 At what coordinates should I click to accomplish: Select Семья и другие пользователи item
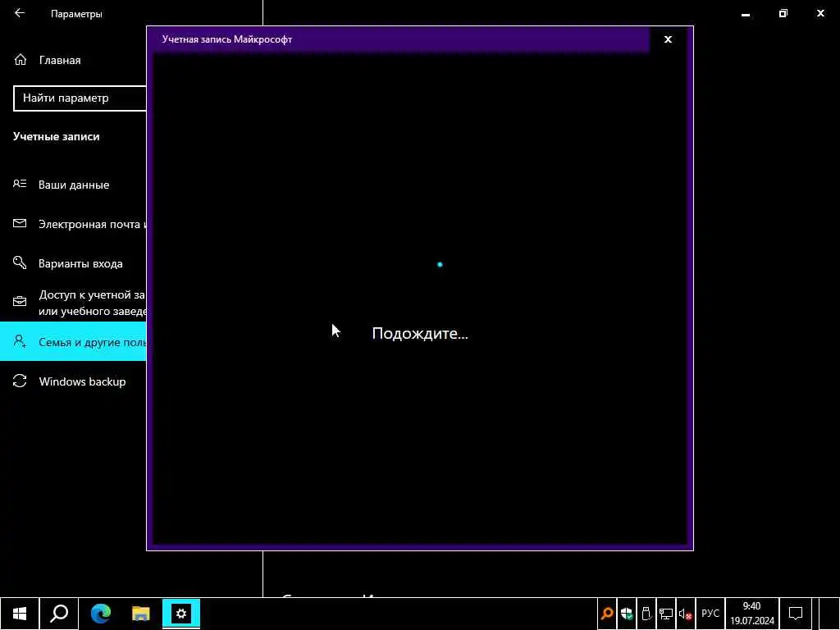(73, 342)
